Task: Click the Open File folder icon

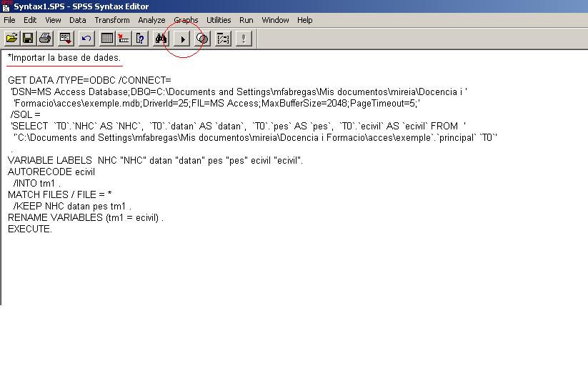Action: click(11, 38)
